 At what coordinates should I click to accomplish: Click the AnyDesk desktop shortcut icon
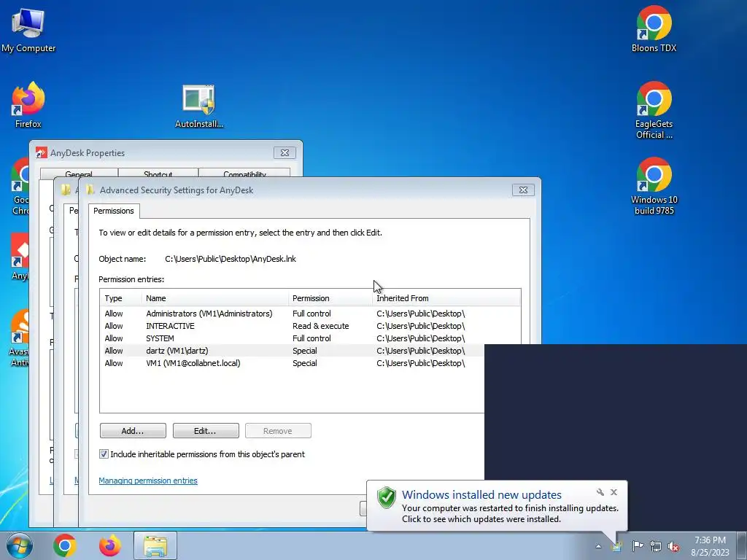click(20, 257)
